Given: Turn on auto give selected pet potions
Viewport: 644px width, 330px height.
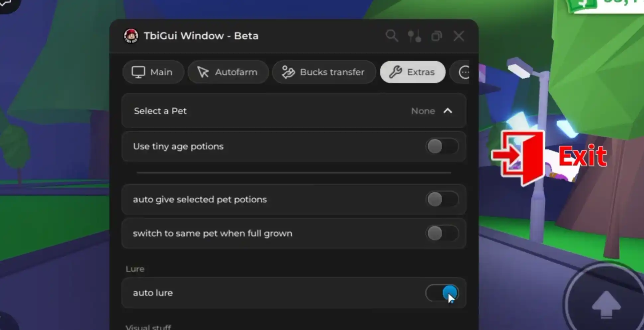Looking at the screenshot, I should coord(442,199).
